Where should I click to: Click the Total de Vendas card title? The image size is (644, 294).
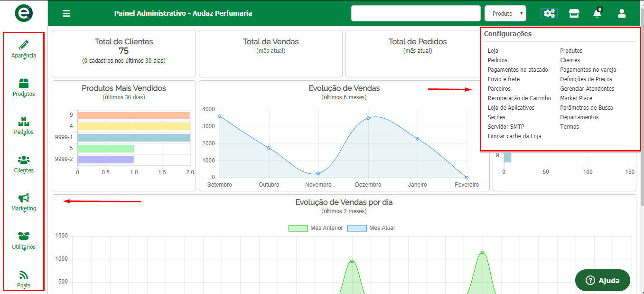[x=271, y=42]
